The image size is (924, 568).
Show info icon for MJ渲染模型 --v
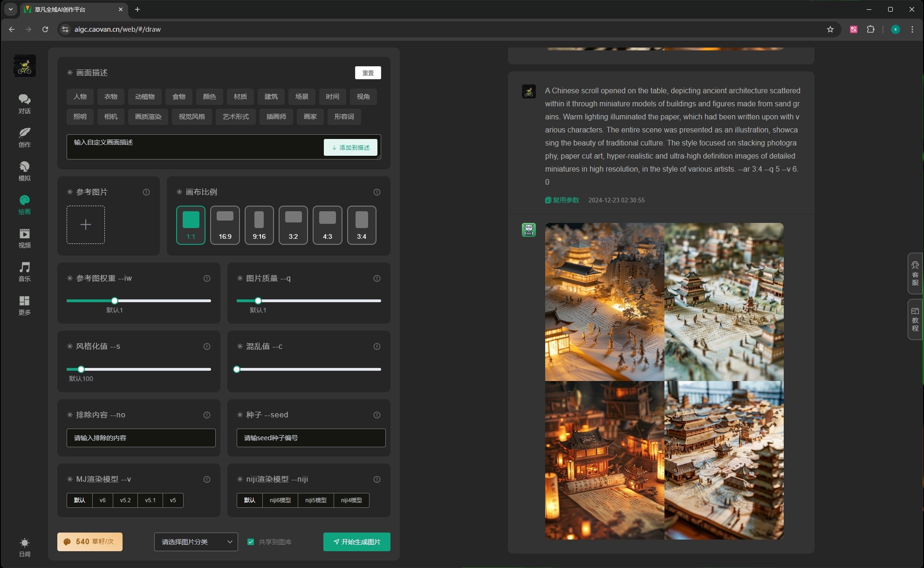[x=207, y=479]
